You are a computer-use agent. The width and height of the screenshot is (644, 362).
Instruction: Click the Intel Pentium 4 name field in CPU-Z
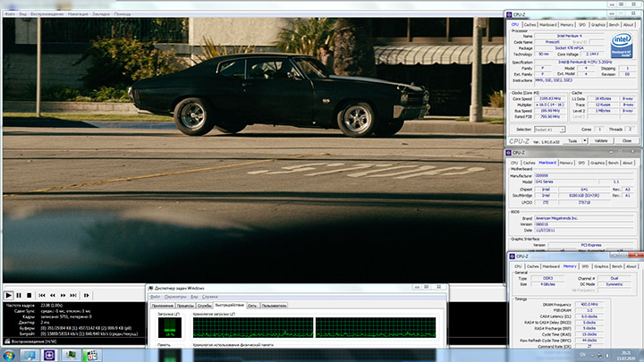pos(569,36)
